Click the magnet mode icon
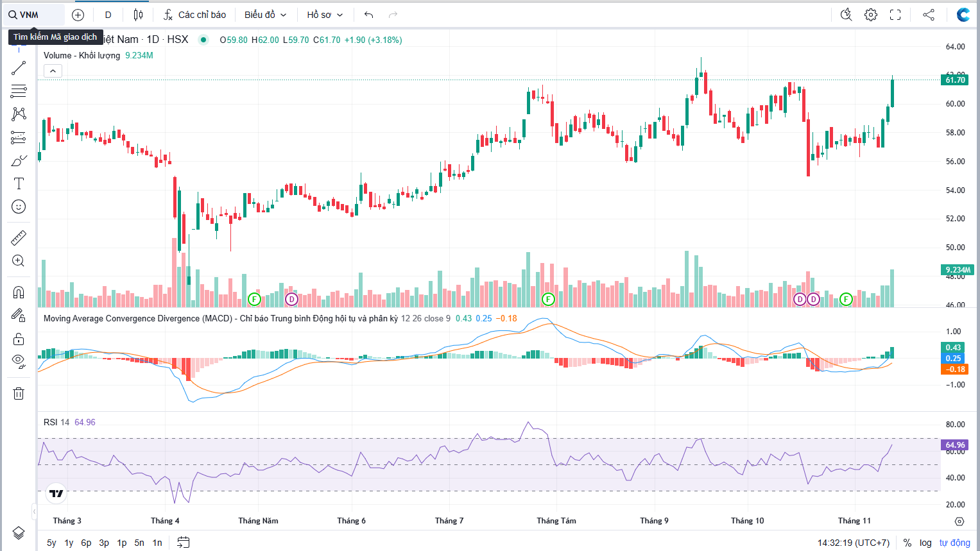 tap(19, 292)
